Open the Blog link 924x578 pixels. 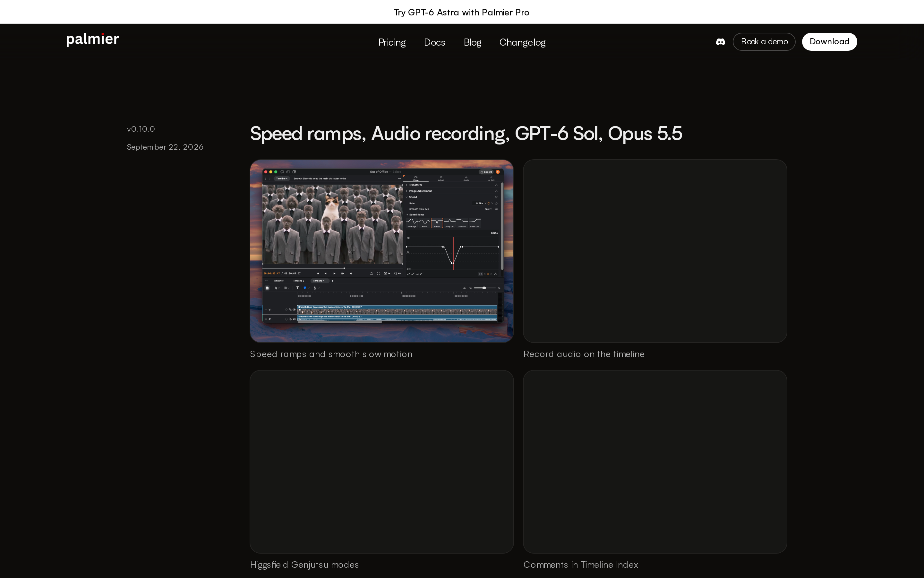coord(472,42)
